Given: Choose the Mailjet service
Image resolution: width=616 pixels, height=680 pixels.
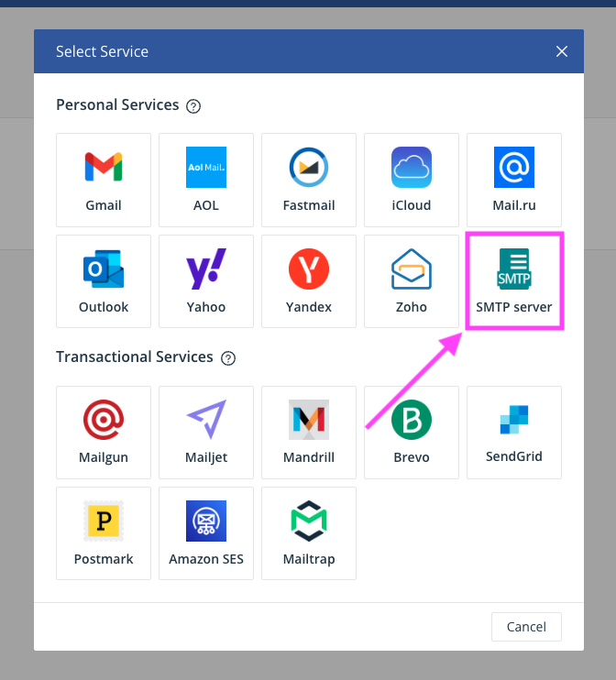Looking at the screenshot, I should 206,432.
